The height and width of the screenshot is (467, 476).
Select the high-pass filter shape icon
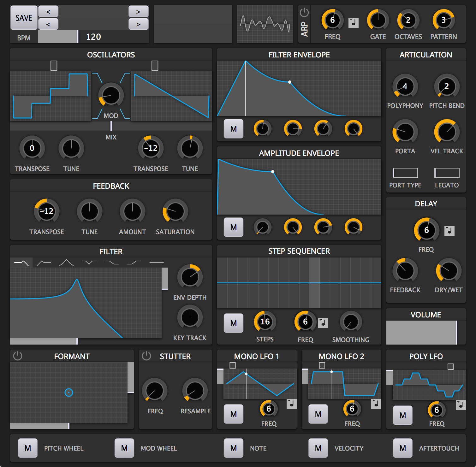44,262
